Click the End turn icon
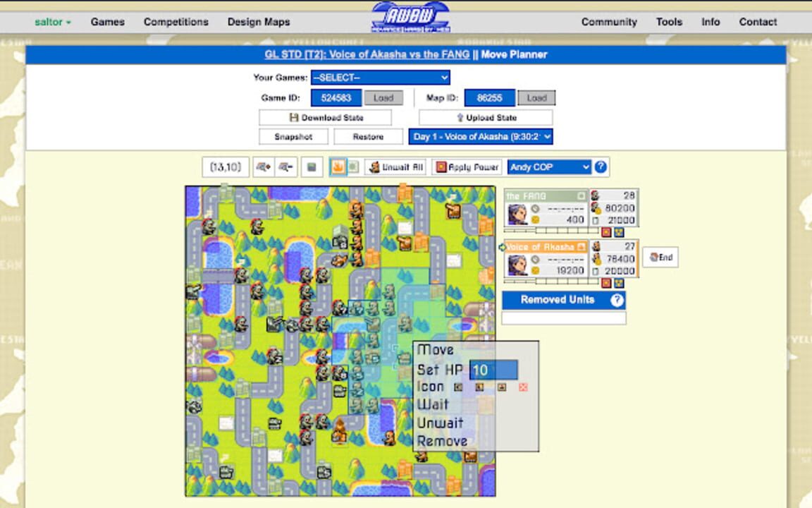Viewport: 812px width, 508px height. (x=661, y=258)
